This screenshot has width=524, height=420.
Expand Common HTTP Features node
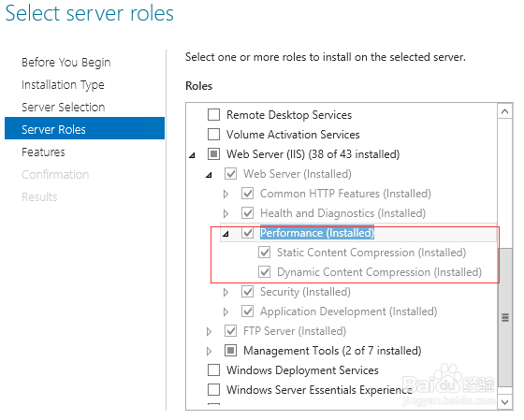pyautogui.click(x=226, y=194)
